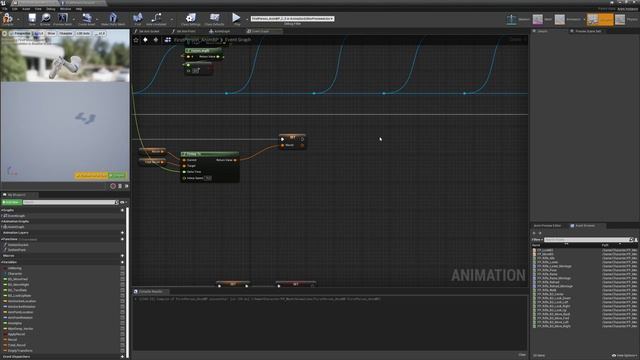This screenshot has width=640, height=360.
Task: Open the Create Asset dropdown arrow
Action: point(97,19)
